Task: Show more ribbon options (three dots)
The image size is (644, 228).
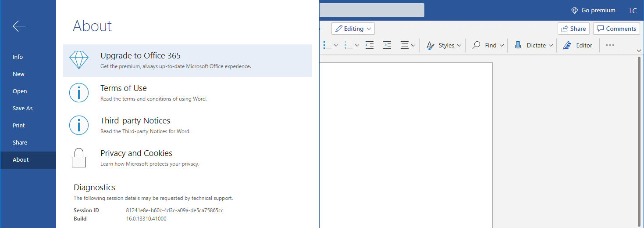Action: click(x=610, y=45)
